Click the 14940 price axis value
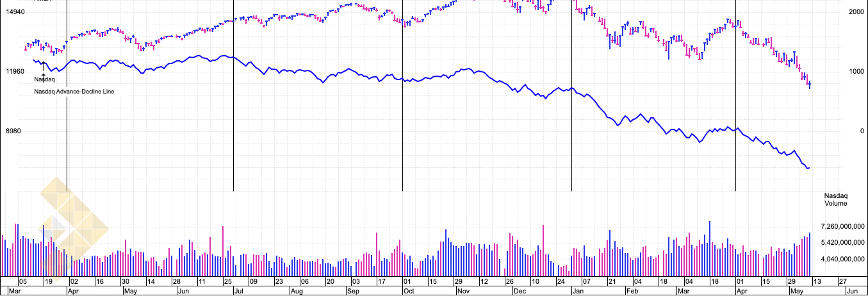The height and width of the screenshot is (296, 868). 14,12
